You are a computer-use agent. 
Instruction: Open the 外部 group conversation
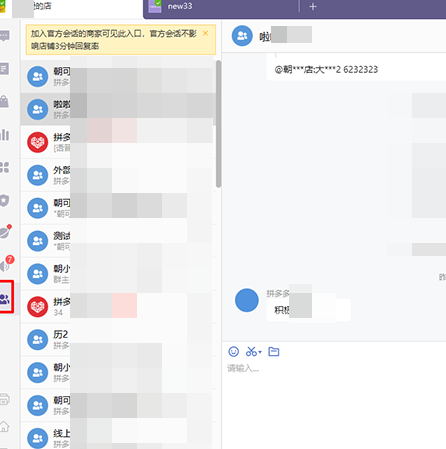point(117,175)
